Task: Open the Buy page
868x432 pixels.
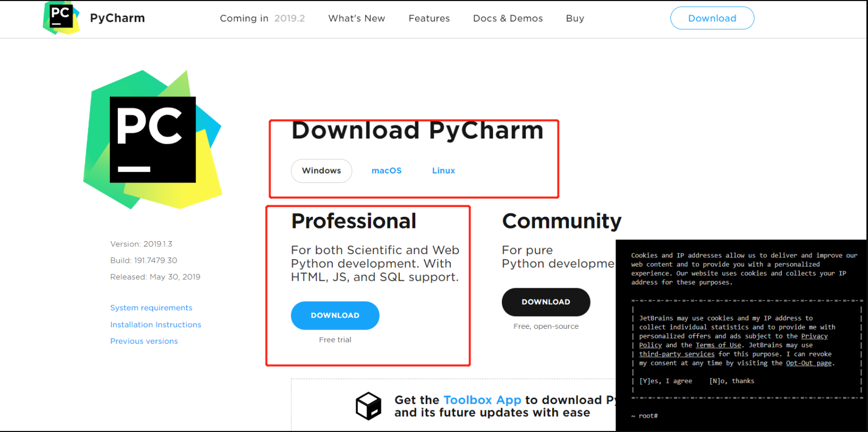Action: [575, 19]
